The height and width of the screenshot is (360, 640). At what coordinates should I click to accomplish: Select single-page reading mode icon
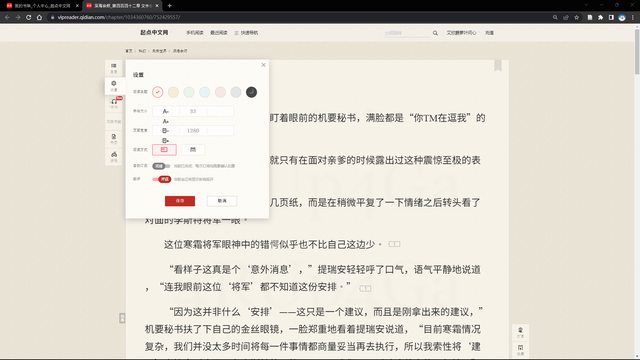click(x=164, y=150)
